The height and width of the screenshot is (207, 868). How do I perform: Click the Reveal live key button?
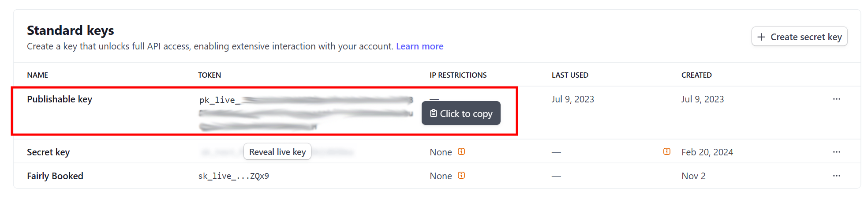(277, 152)
